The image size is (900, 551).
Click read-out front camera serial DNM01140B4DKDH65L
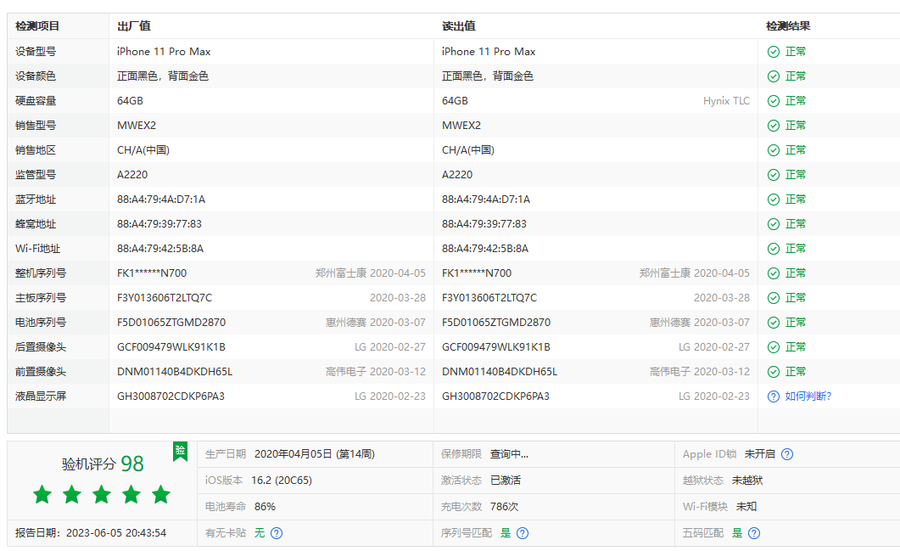point(499,372)
